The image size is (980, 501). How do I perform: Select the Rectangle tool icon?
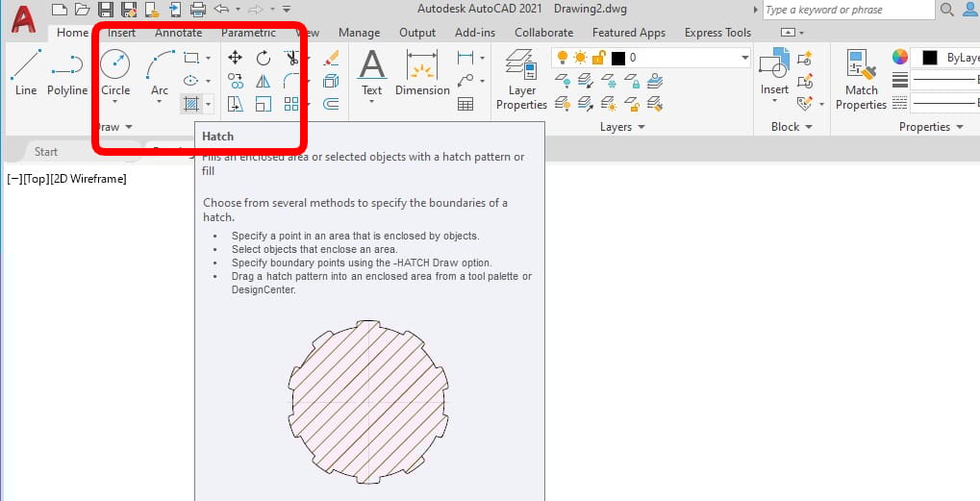click(190, 58)
